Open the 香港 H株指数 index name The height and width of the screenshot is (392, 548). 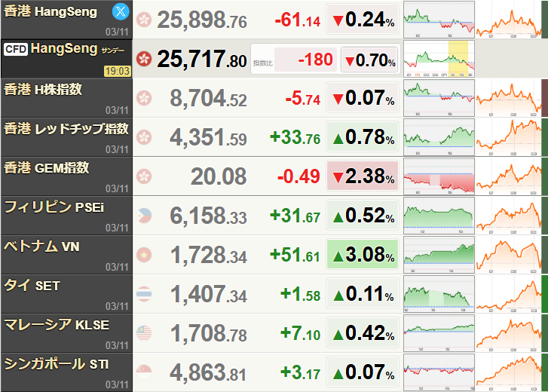(x=43, y=90)
